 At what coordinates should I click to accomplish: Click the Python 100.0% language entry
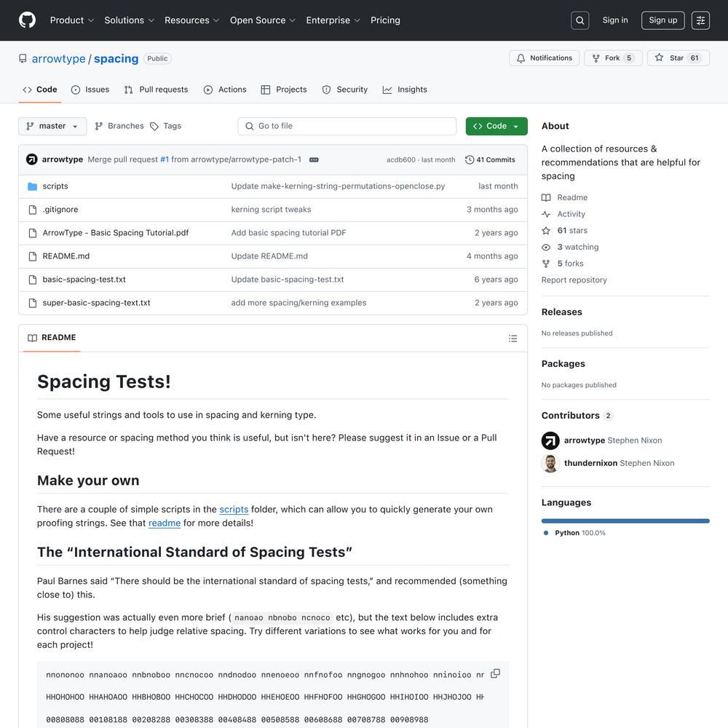pos(576,533)
